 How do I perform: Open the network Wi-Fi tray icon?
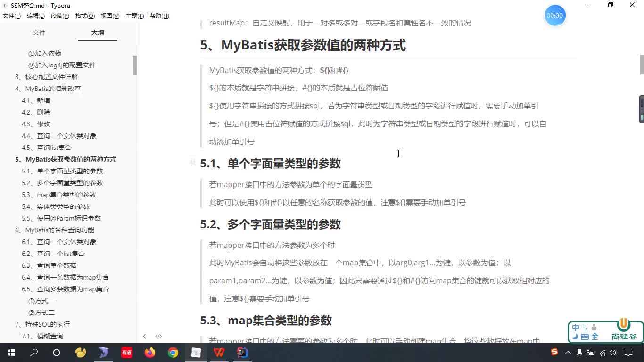(602, 352)
